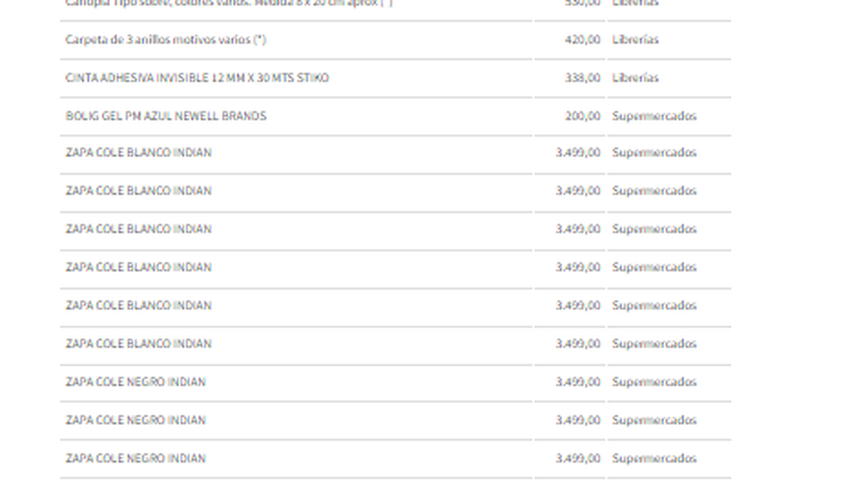This screenshot has height=488, width=868.
Task: Click the last ZAPA COLE NEGRO INDIAN row
Action: click(x=135, y=459)
